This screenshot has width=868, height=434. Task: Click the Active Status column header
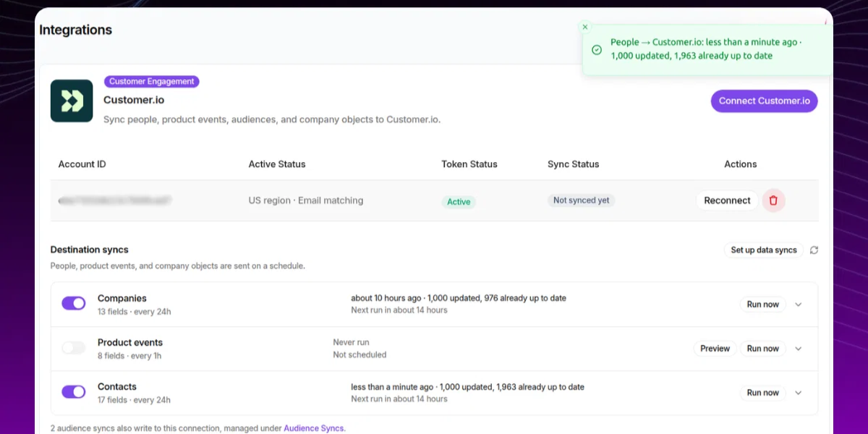277,164
